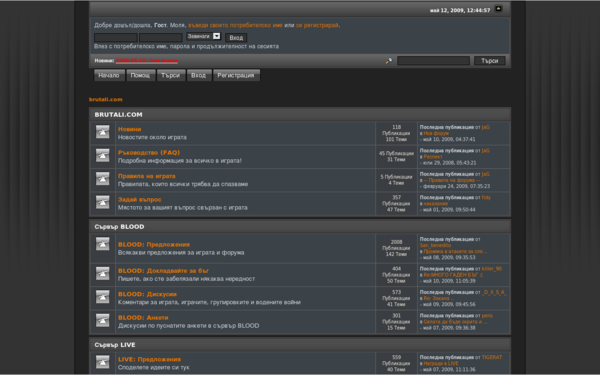Open the Регистрация menu tab
Screen dimensions: 600x375
[x=236, y=75]
